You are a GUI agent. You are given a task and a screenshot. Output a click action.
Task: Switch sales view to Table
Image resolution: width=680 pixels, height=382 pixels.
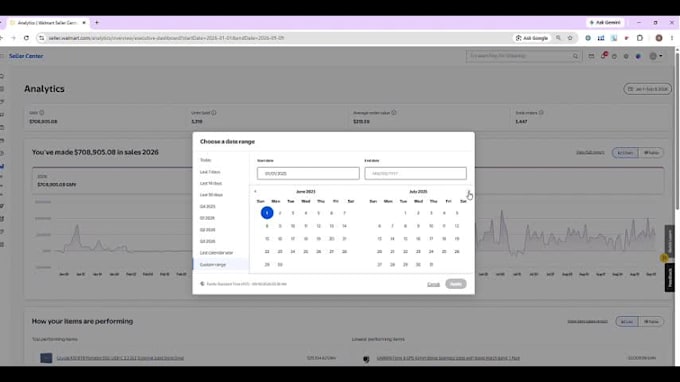pyautogui.click(x=651, y=153)
